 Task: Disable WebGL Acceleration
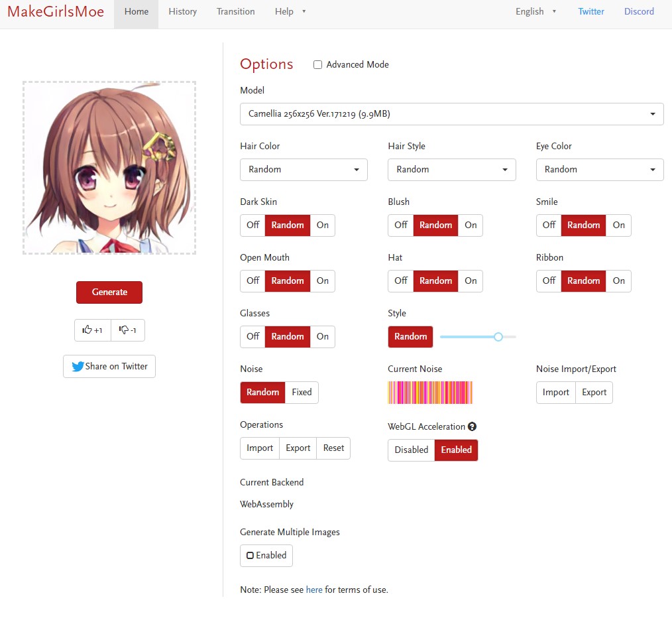tap(412, 450)
